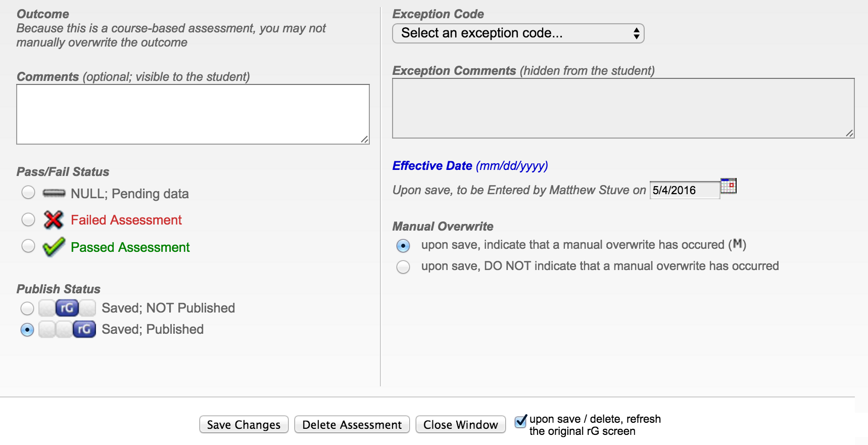Click the rG not published icon
This screenshot has width=868, height=445.
pyautogui.click(x=67, y=307)
